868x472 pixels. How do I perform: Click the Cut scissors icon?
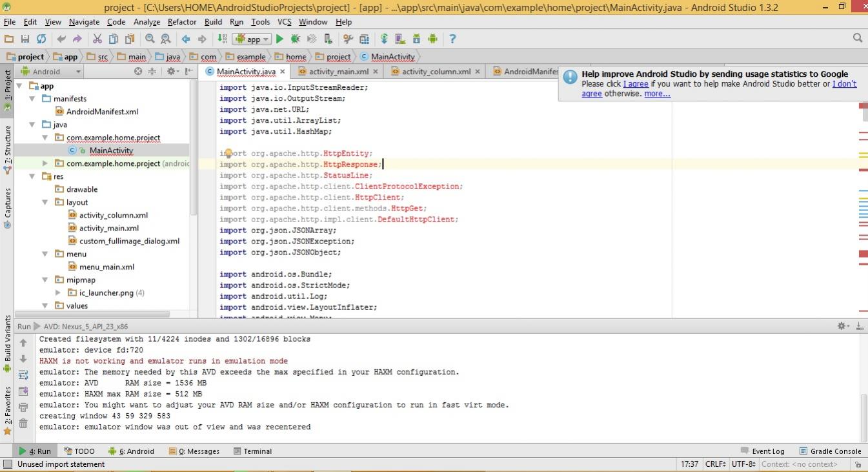point(97,39)
